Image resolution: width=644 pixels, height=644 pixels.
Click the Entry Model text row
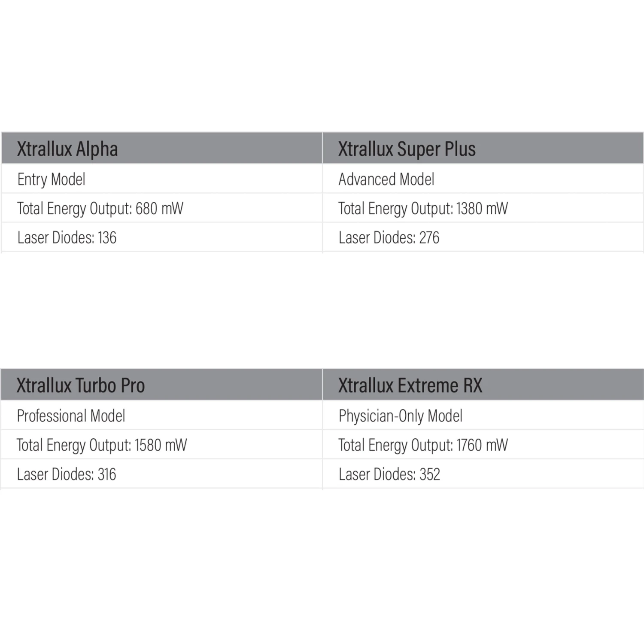51,179
